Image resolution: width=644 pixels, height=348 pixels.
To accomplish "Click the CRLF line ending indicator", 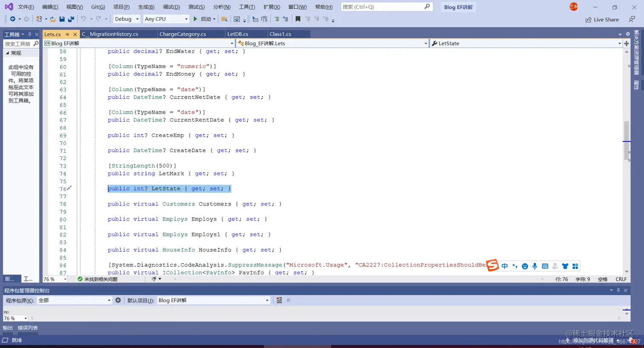I will tap(621, 279).
